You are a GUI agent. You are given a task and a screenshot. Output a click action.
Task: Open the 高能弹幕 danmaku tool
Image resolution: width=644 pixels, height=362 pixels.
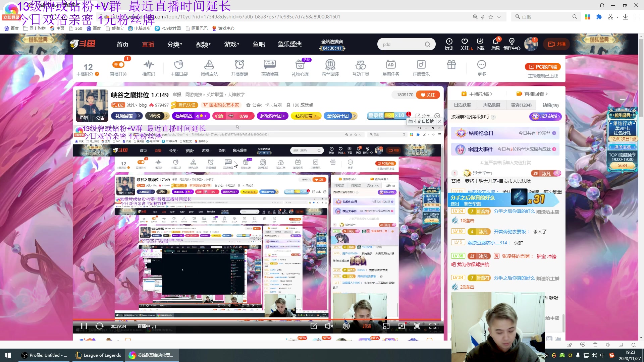270,68
